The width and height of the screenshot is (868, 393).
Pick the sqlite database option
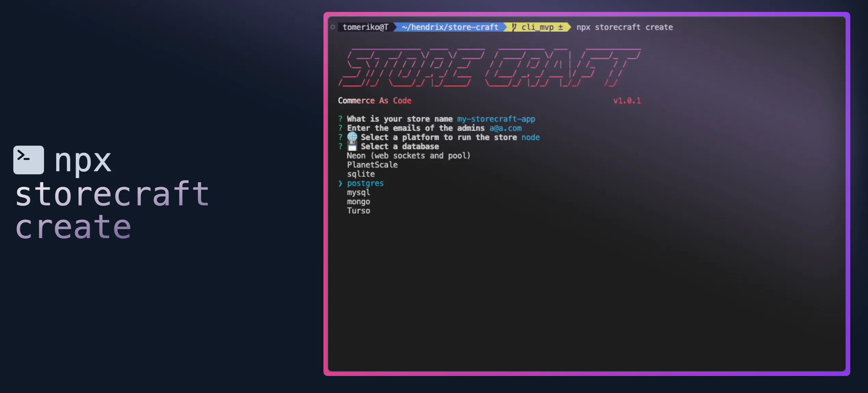click(361, 174)
